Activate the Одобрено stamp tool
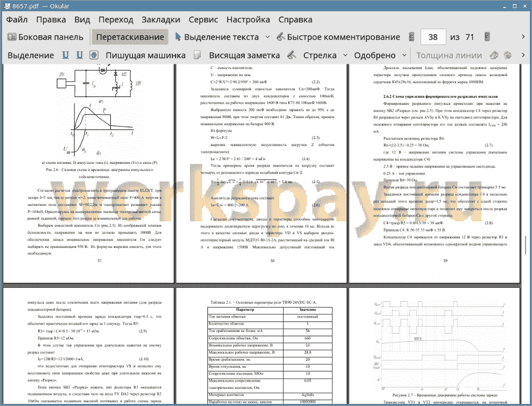 [375, 55]
